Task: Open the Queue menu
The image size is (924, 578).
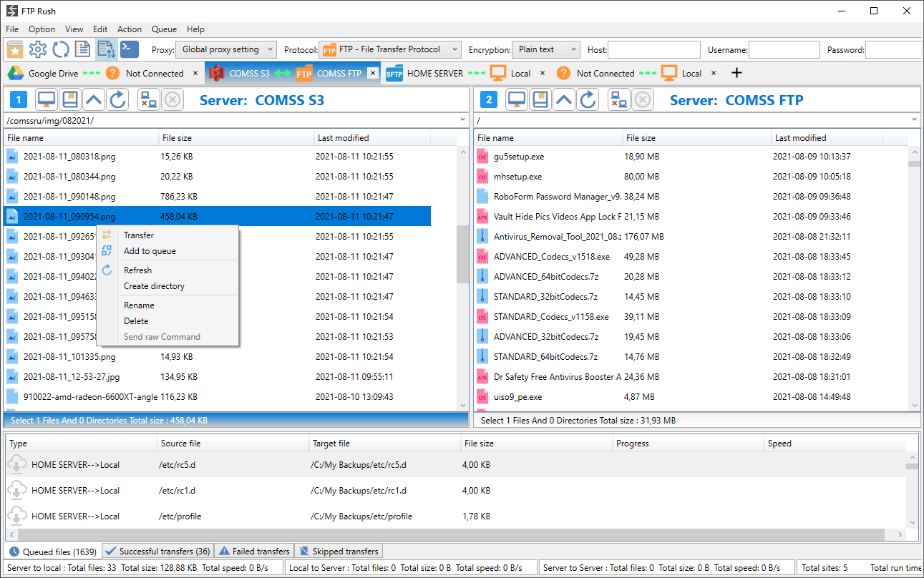Action: pos(164,29)
